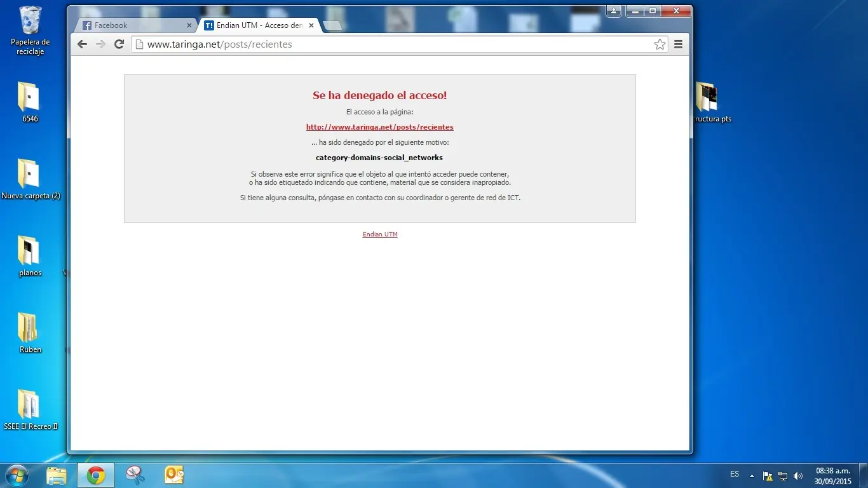Click the forward navigation arrow in Chrome
This screenshot has width=868, height=488.
coord(100,44)
